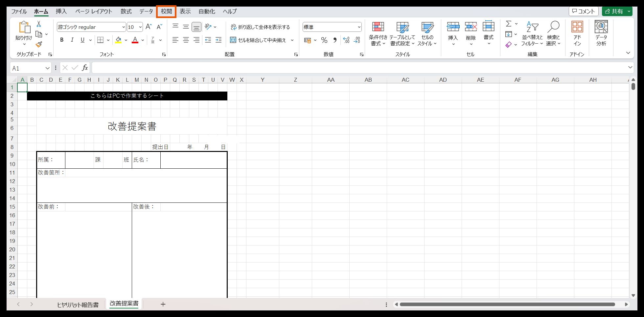Open the ヒヤリハット報告書 sheet tab
644x317 pixels.
(78, 305)
